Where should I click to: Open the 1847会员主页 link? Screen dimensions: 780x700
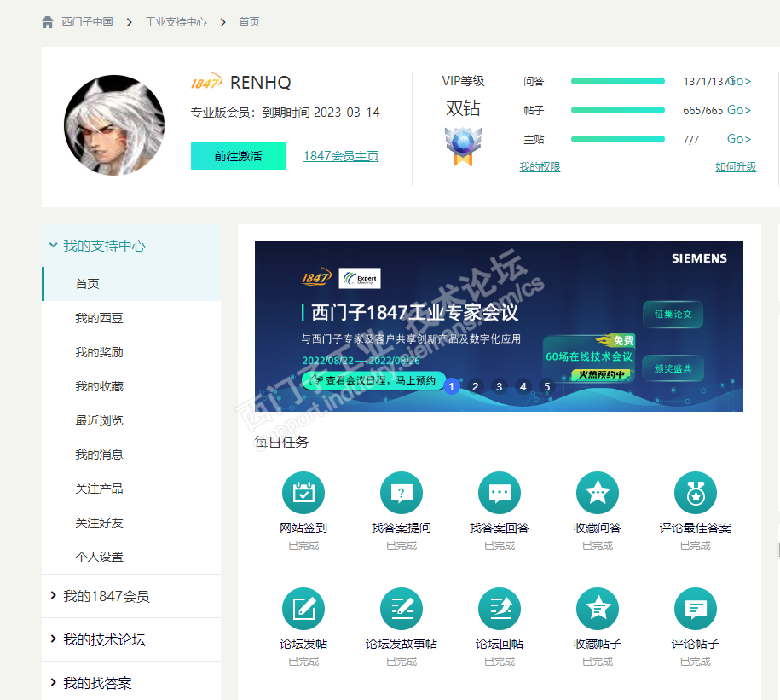pyautogui.click(x=341, y=156)
